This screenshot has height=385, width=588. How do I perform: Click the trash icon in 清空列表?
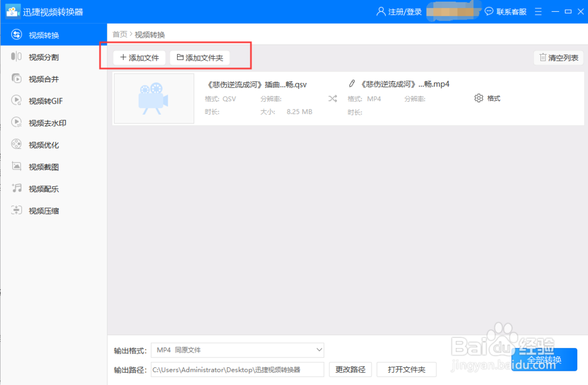click(x=543, y=58)
